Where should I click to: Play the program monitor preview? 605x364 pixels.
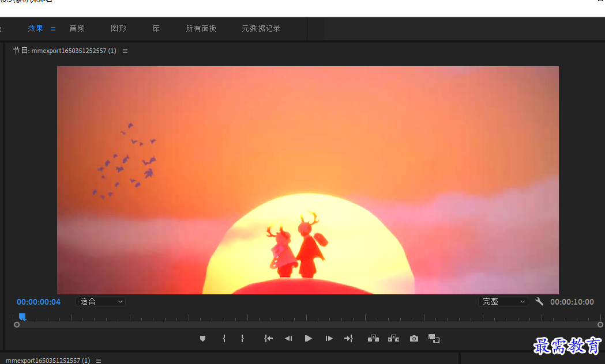[309, 339]
